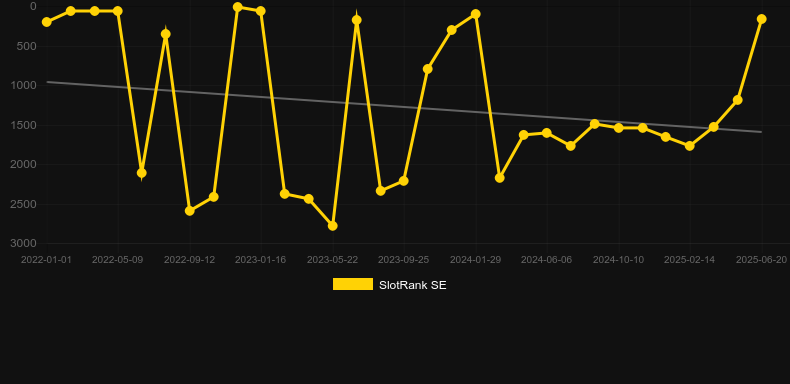
Task: Toggle the SlotRank SE legend entry
Action: click(389, 285)
